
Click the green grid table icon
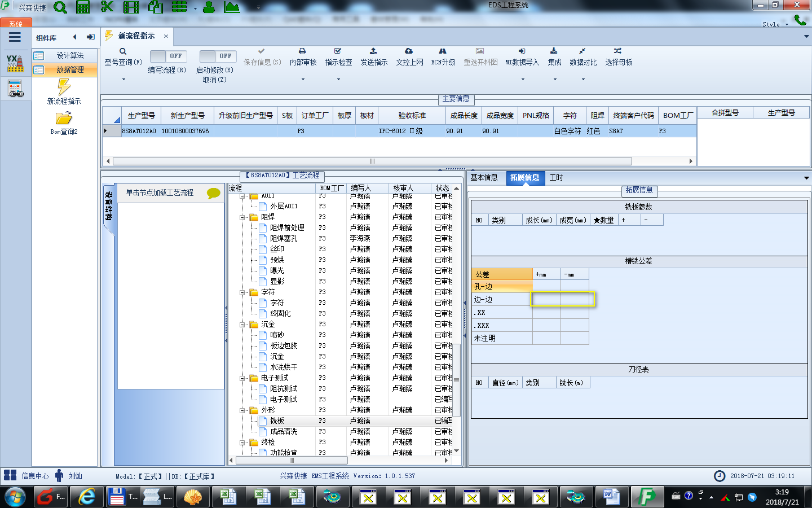click(x=179, y=7)
